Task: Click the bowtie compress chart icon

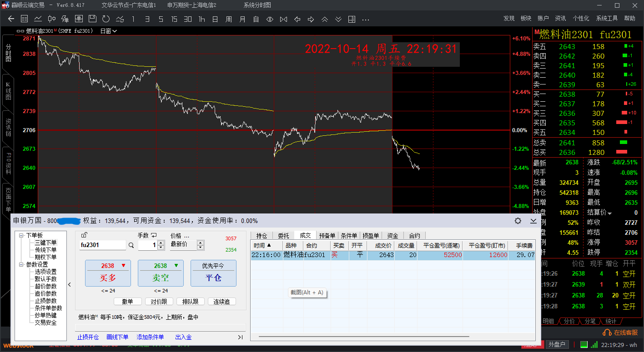Action: 283,19
